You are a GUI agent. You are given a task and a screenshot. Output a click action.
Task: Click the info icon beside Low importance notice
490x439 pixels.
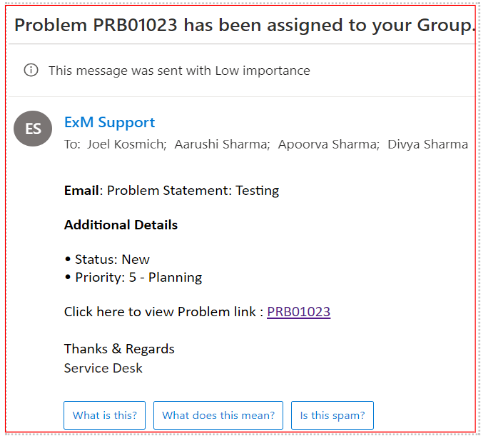click(x=31, y=70)
